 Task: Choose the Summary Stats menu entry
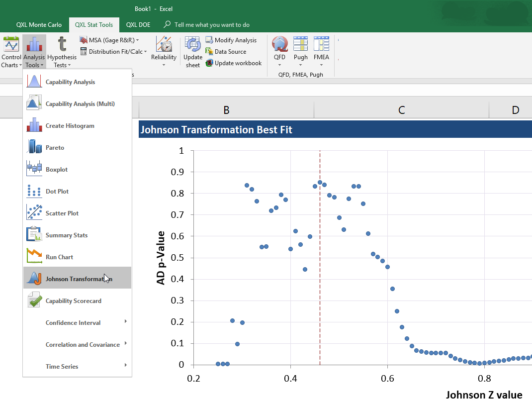78,235
